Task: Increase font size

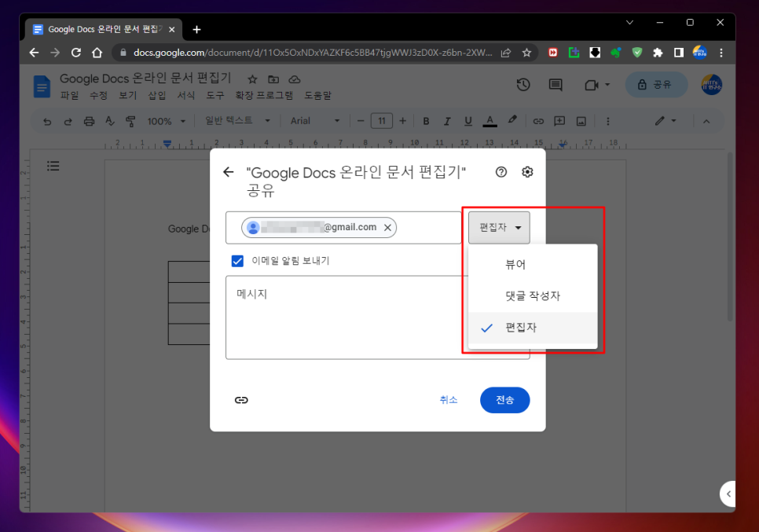Action: [402, 121]
